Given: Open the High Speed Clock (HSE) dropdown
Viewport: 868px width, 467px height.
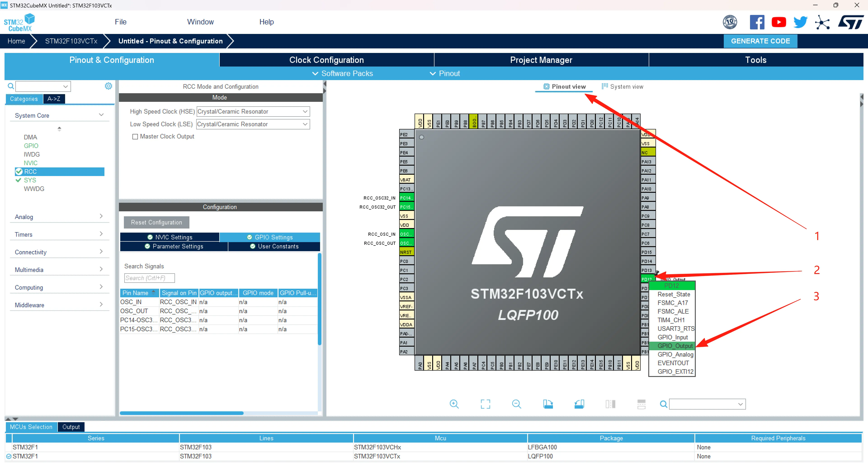Looking at the screenshot, I should coord(253,112).
